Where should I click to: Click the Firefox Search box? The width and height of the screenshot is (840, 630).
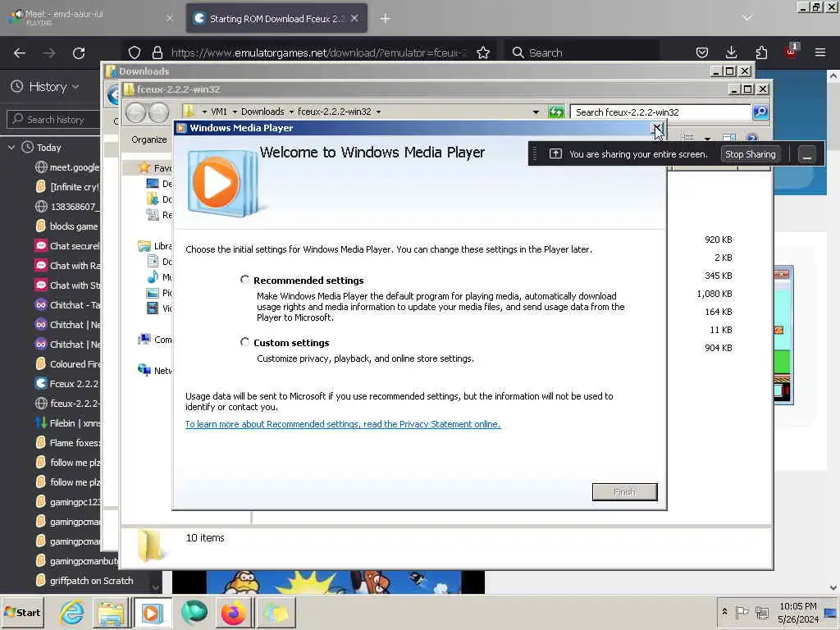(582, 52)
